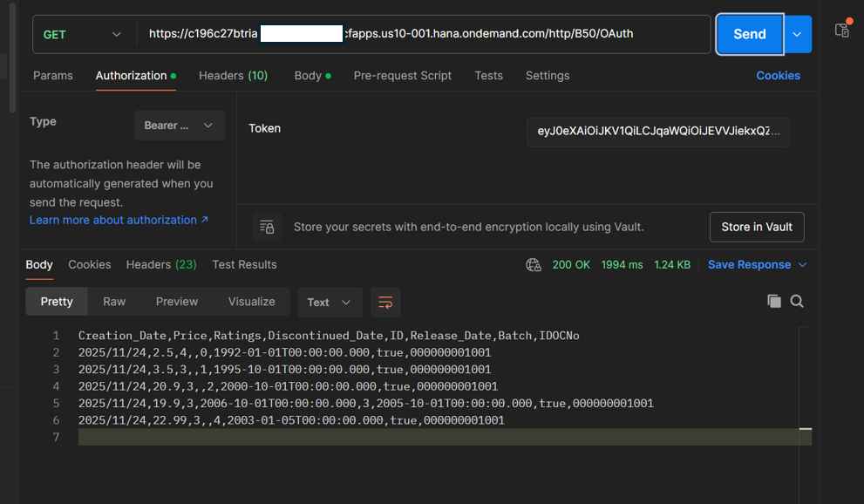The height and width of the screenshot is (504, 864).
Task: Click the Token label
Action: click(x=264, y=128)
